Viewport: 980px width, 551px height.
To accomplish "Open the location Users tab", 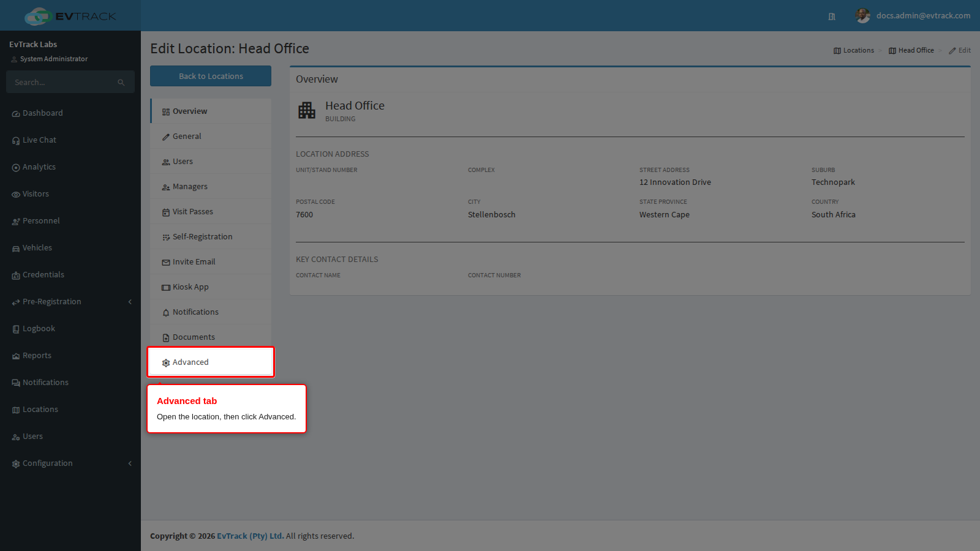I will [x=211, y=162].
